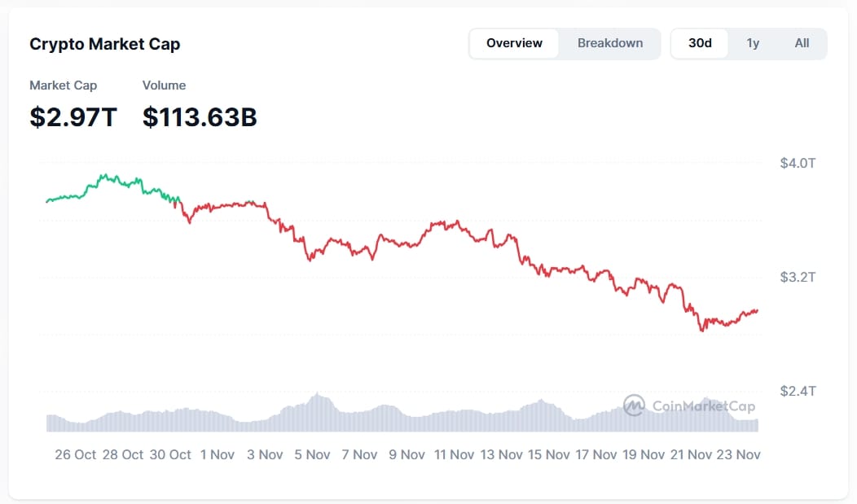
Task: Click the $3.2T axis label
Action: [798, 278]
